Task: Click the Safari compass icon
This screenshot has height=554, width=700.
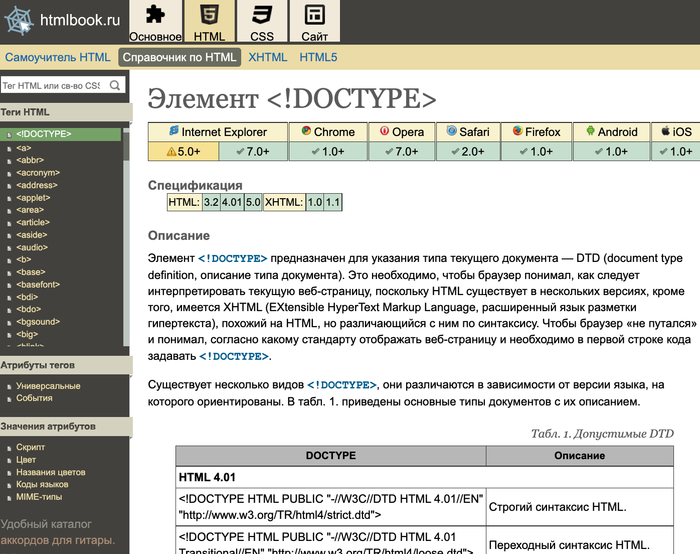Action: pos(452,131)
